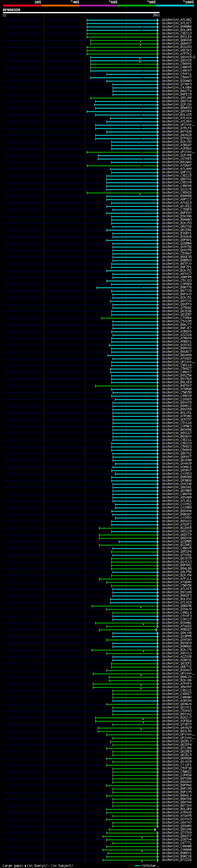Open hit UniRef100_A7LHH2
Image resolution: width=197 pixels, height=868 pixels.
pyautogui.click(x=176, y=20)
